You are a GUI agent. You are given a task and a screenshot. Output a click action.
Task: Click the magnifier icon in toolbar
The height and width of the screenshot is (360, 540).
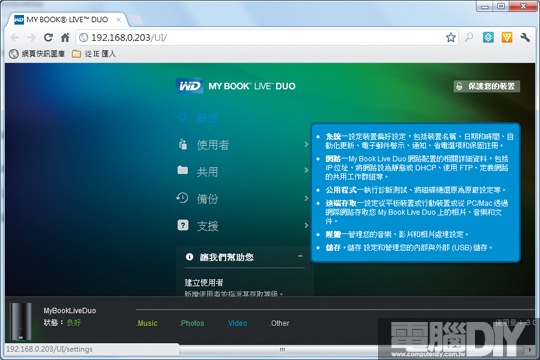tap(469, 37)
